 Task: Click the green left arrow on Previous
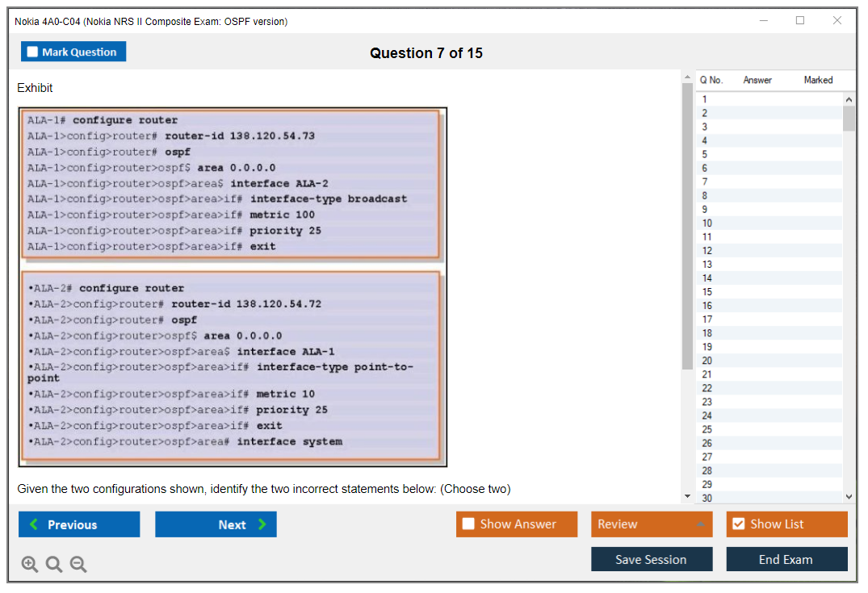click(x=34, y=524)
